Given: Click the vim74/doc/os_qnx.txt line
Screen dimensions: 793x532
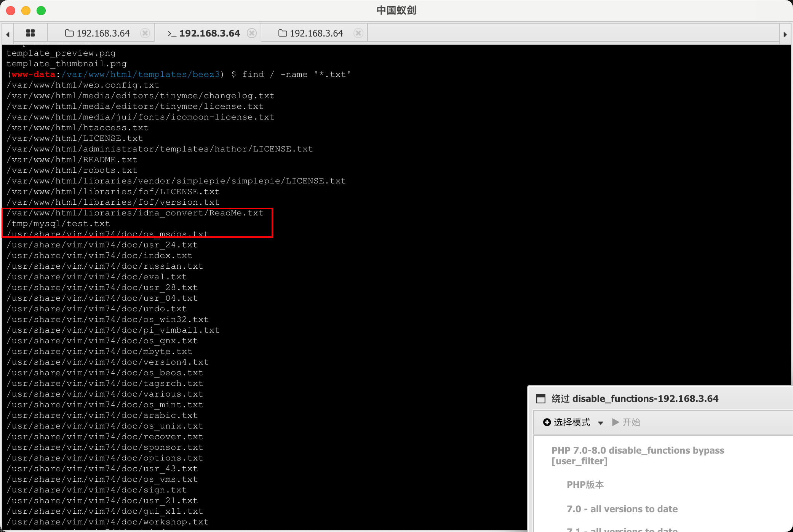Looking at the screenshot, I should point(102,341).
